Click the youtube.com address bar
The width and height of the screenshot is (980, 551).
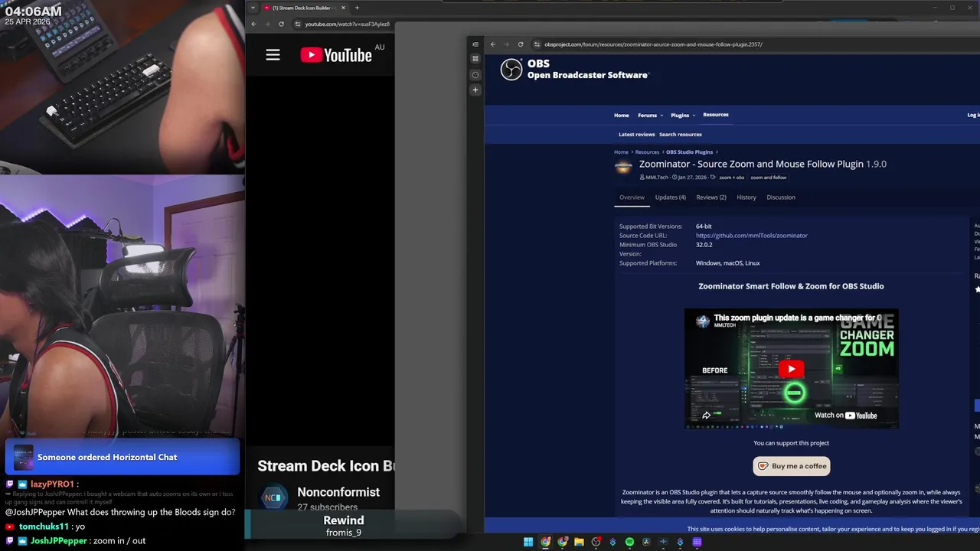(347, 24)
